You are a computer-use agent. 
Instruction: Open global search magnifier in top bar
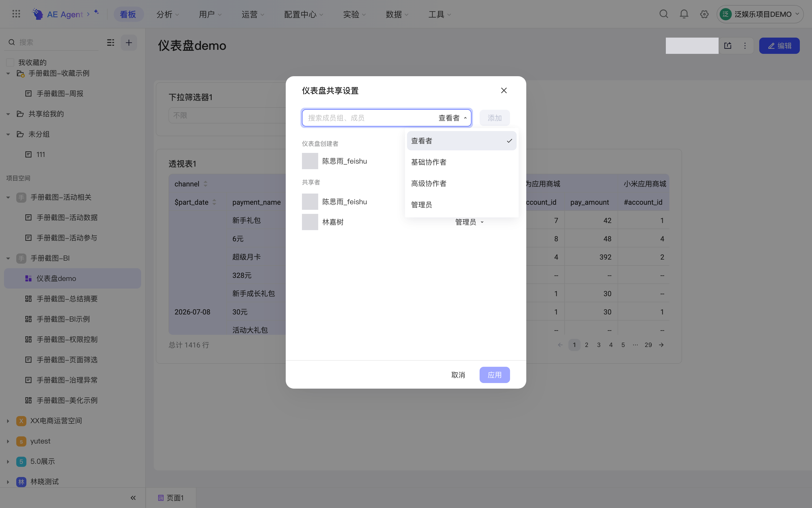click(x=664, y=14)
